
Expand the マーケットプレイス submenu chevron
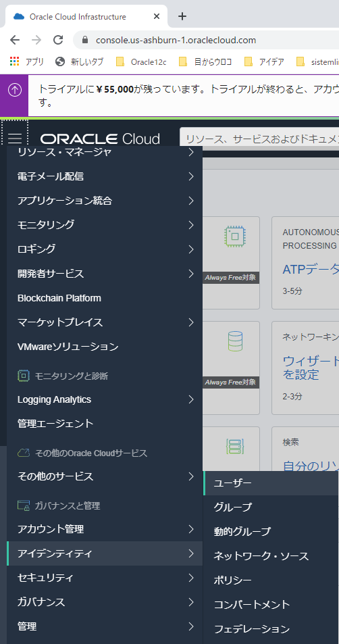191,322
